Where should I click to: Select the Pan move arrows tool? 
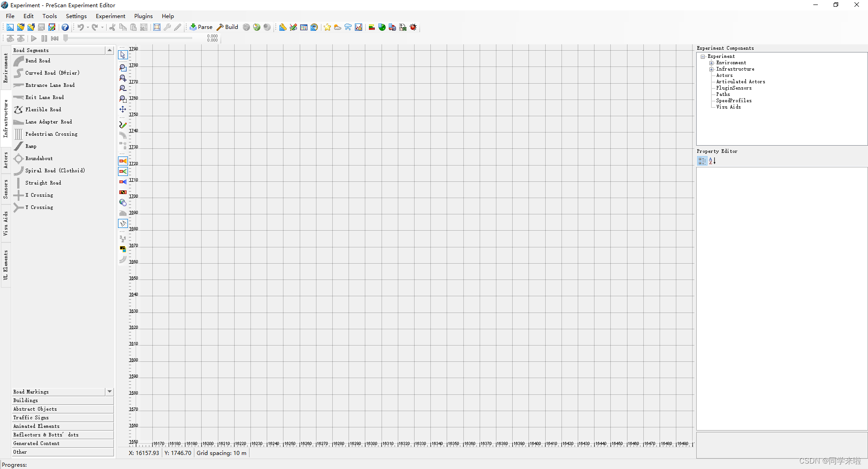coord(123,109)
